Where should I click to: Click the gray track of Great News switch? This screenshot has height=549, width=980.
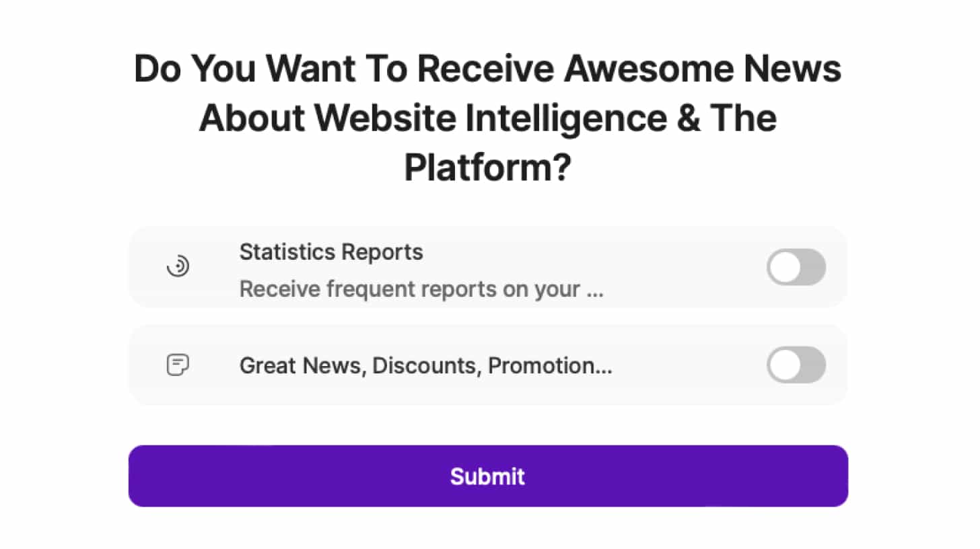813,365
